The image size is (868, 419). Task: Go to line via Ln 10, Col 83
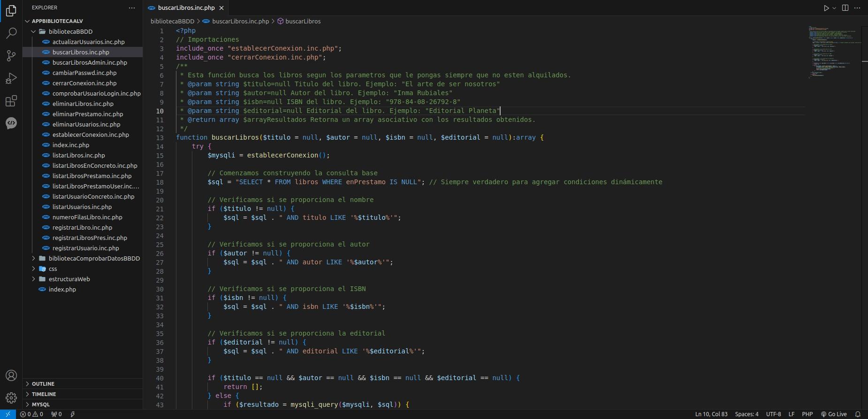(711, 414)
